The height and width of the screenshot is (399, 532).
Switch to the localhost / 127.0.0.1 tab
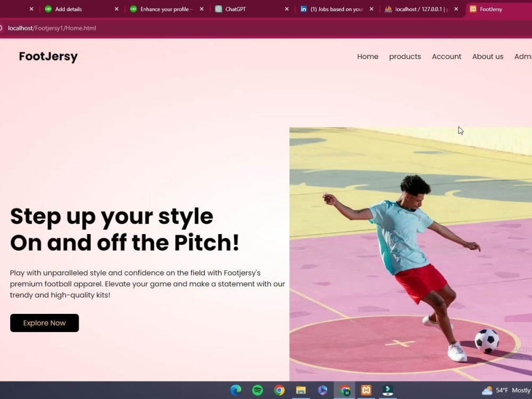click(421, 9)
